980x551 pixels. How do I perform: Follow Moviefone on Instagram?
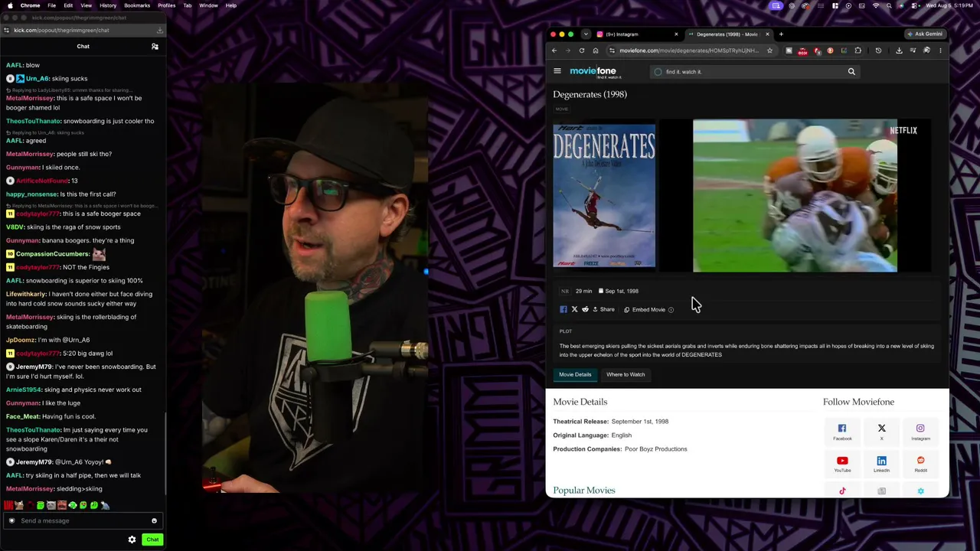tap(920, 432)
